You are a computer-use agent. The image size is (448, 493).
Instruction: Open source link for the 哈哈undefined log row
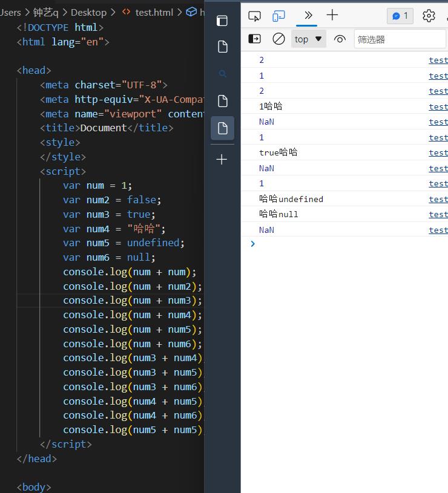pos(438,200)
